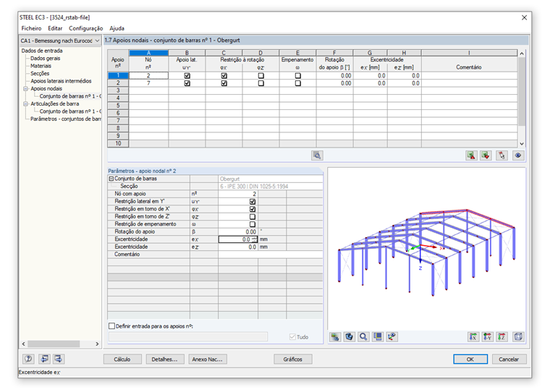The height and width of the screenshot is (392, 550).
Task: Click the Rotação do apoio β value field
Action: pos(238,231)
